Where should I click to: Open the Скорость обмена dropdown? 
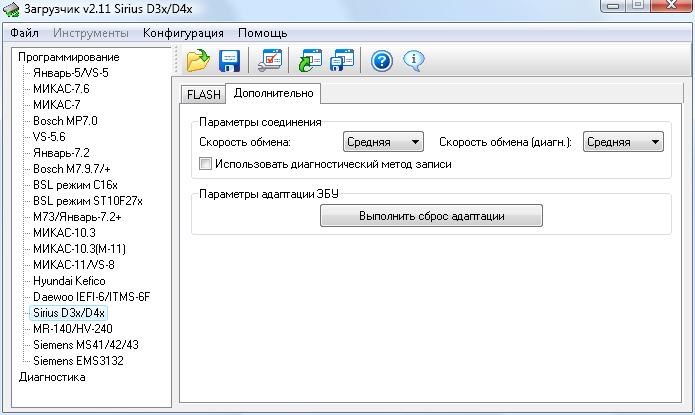383,143
